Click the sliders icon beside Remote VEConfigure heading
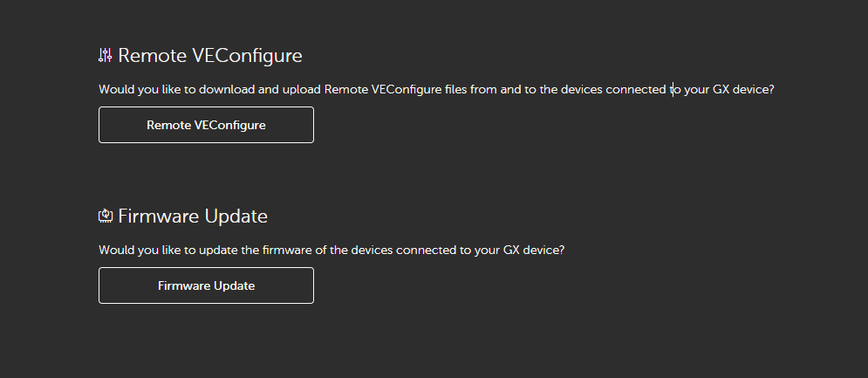 point(106,55)
